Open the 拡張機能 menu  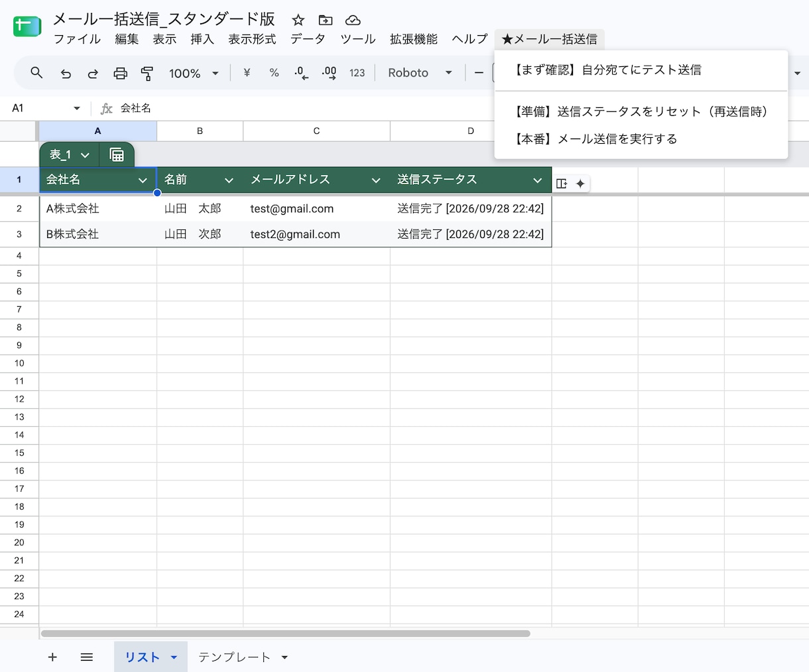[x=414, y=39]
